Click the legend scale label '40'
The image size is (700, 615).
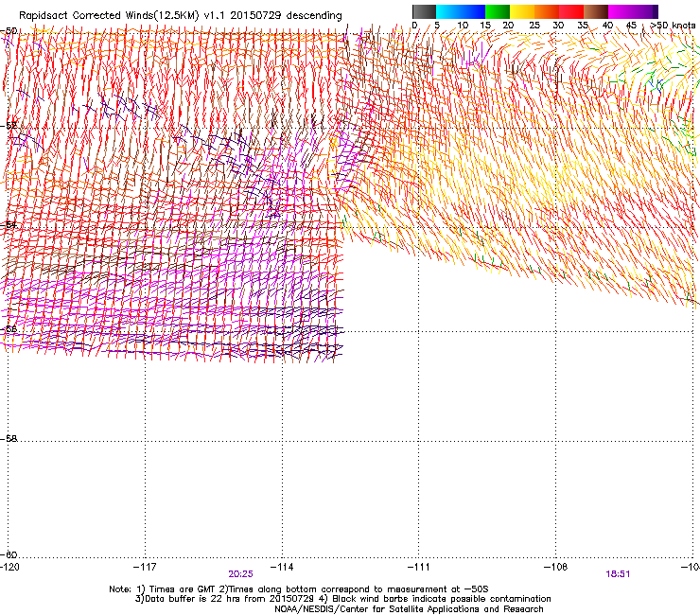[607, 26]
